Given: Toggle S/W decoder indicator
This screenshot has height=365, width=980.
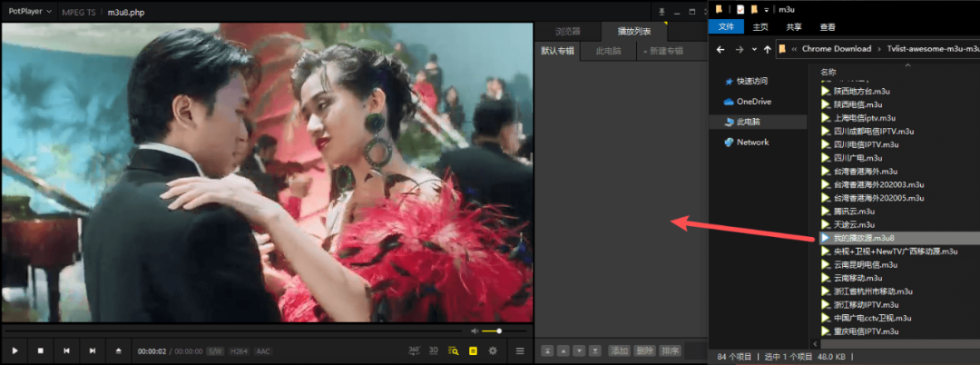Looking at the screenshot, I should (216, 351).
